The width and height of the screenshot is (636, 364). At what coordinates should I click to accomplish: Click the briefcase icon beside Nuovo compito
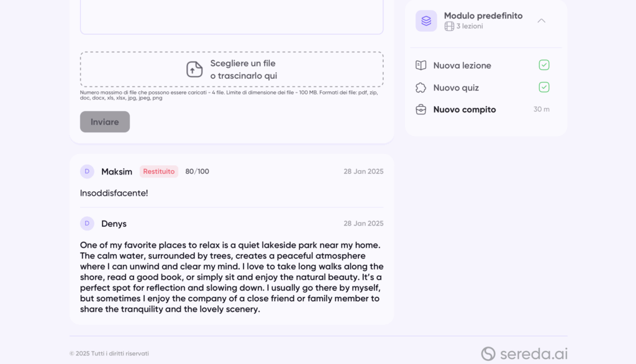coord(421,109)
